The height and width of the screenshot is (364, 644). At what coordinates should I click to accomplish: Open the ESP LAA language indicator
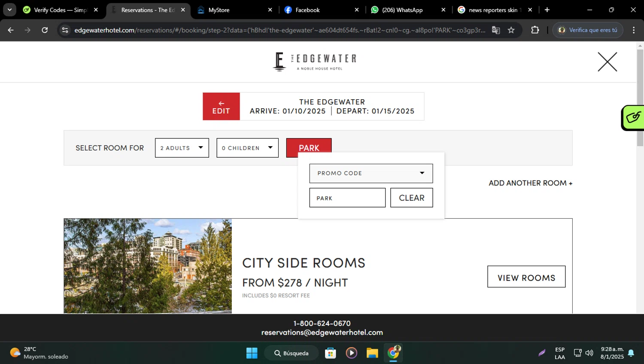[560, 353]
